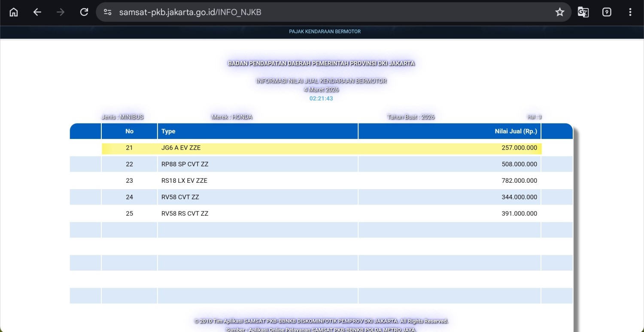Select the RV58 RS CVT ZZ entry

[185, 214]
